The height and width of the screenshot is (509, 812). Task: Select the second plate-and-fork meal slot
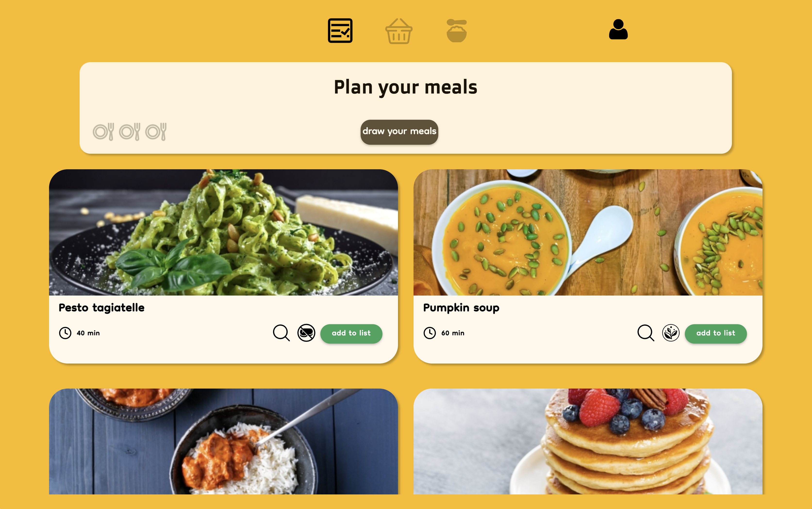[130, 132]
